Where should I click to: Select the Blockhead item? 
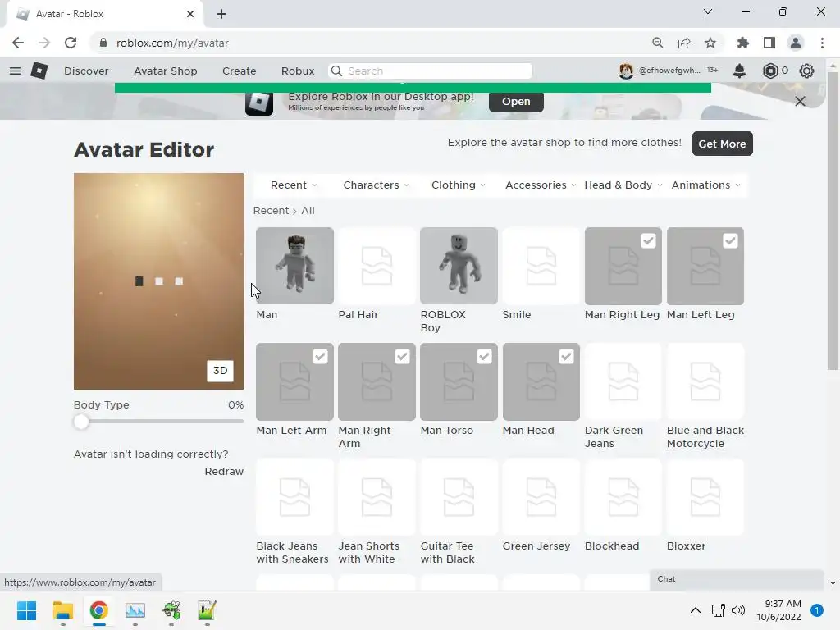[x=623, y=497]
